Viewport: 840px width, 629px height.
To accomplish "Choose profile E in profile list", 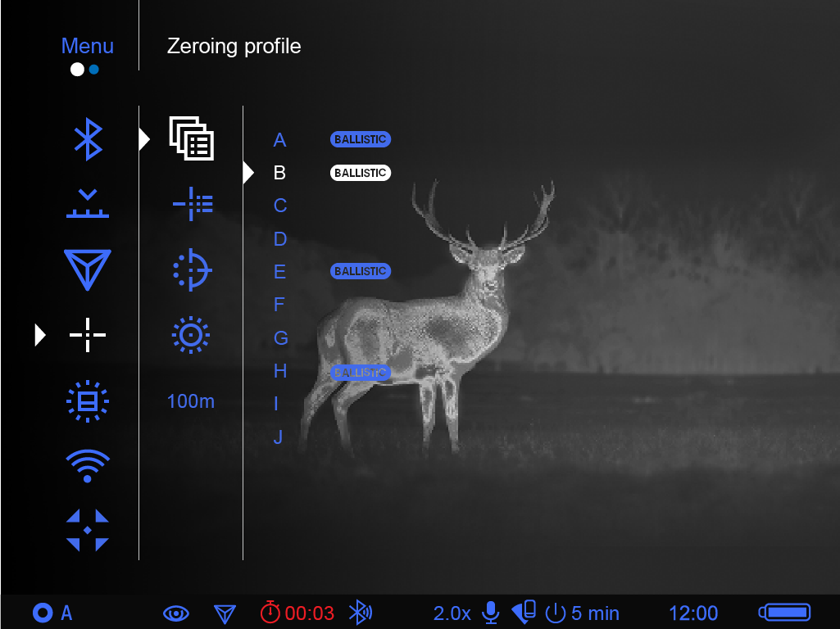I will click(x=279, y=271).
